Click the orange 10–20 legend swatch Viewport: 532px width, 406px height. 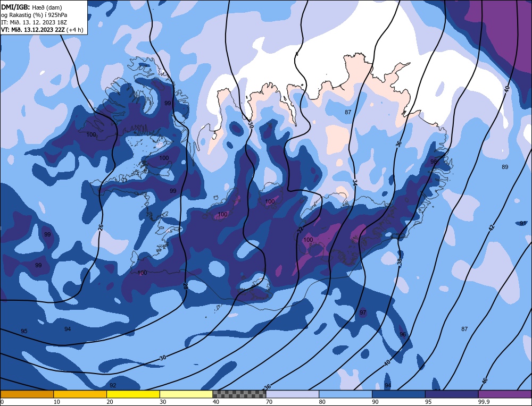(x=80, y=394)
